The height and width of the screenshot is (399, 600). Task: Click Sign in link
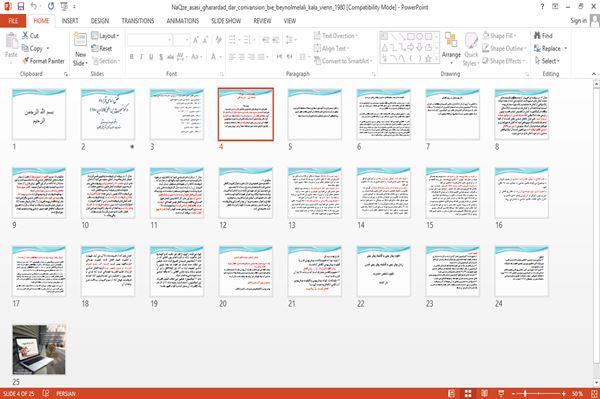click(x=578, y=21)
